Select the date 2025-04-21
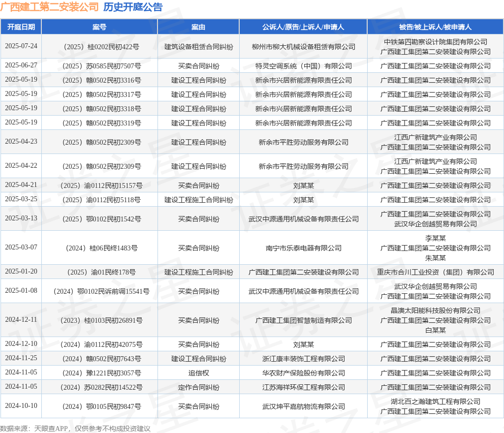 click(21, 185)
